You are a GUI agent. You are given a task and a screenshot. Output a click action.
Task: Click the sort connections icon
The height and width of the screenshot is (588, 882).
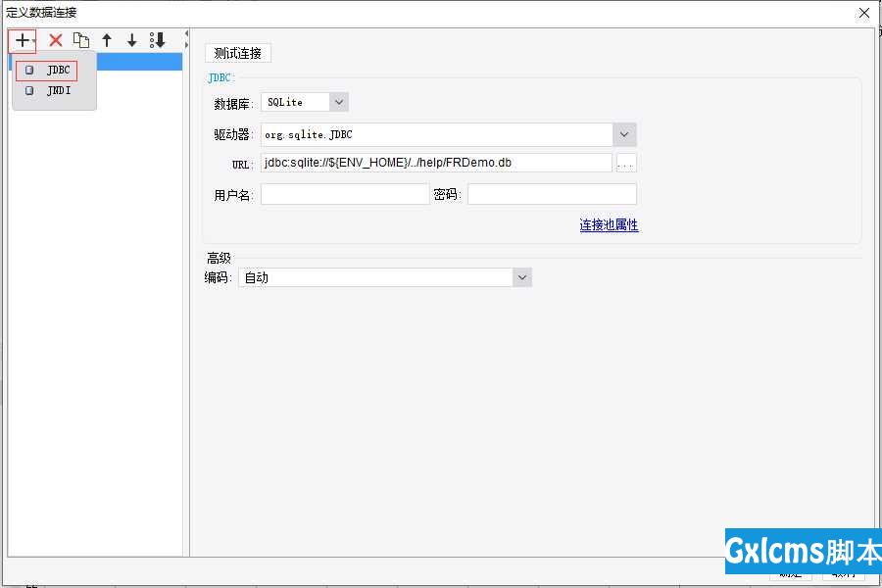coord(158,40)
